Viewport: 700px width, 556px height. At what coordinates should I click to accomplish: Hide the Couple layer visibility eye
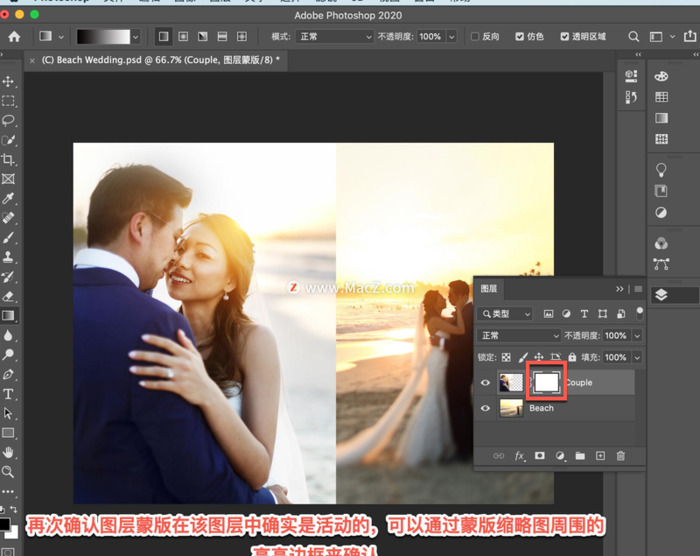point(485,383)
